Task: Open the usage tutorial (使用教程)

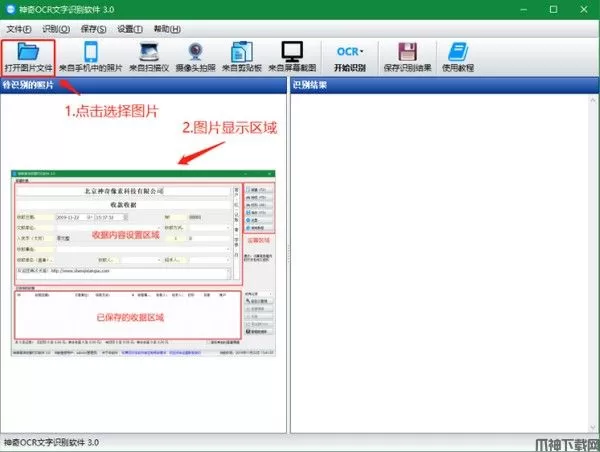Action: tap(458, 57)
